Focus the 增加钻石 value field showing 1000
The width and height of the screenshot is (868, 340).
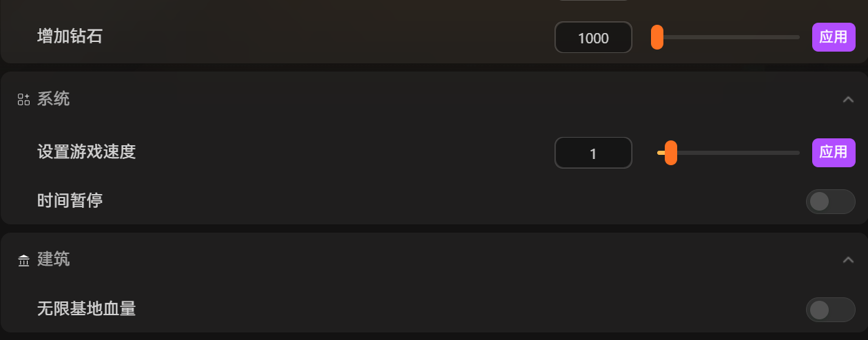(x=593, y=38)
